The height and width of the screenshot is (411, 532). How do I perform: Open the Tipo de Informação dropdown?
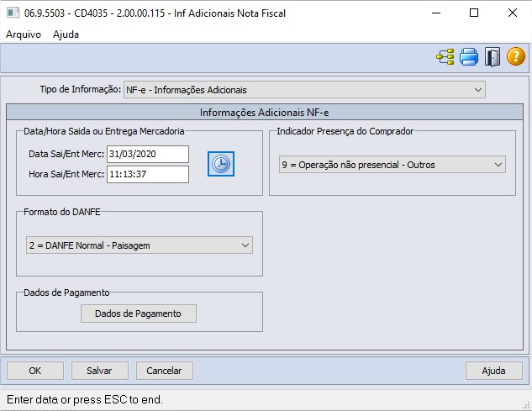pyautogui.click(x=304, y=90)
